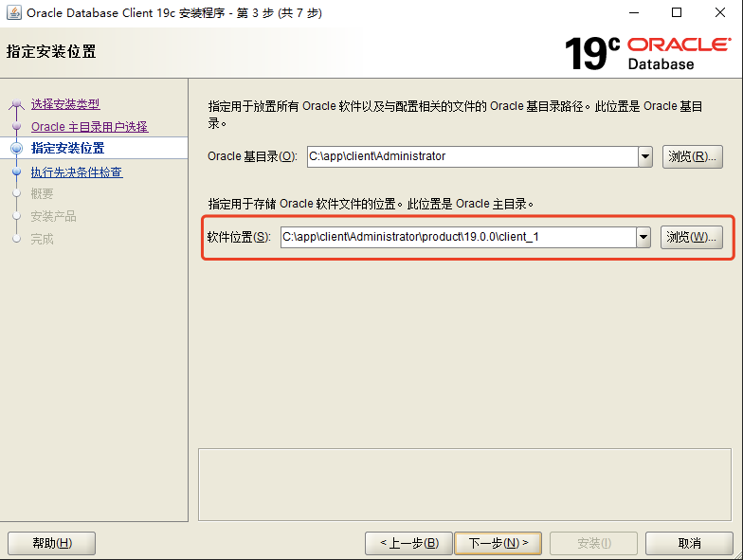Click the disabled 完成 step
This screenshot has width=743, height=560.
(42, 239)
